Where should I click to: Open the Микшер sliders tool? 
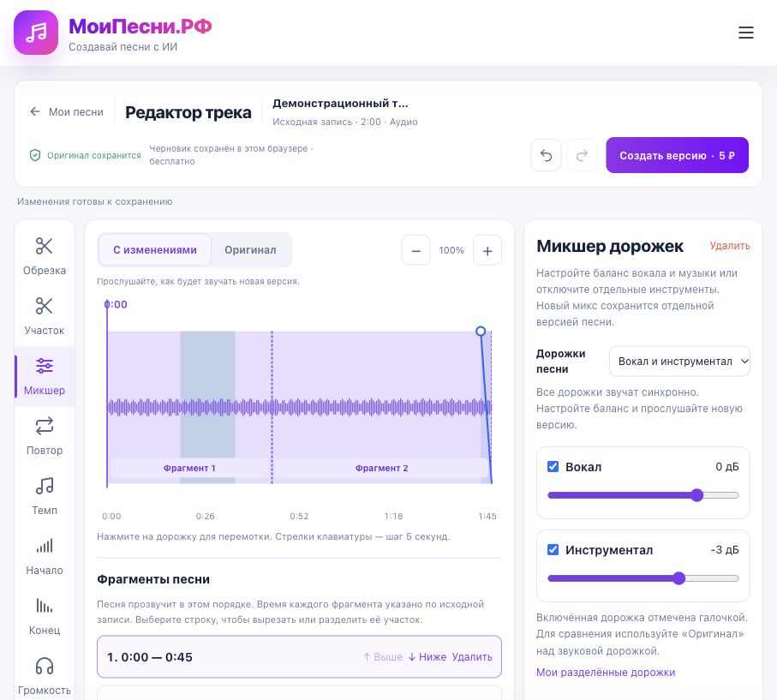pos(45,376)
